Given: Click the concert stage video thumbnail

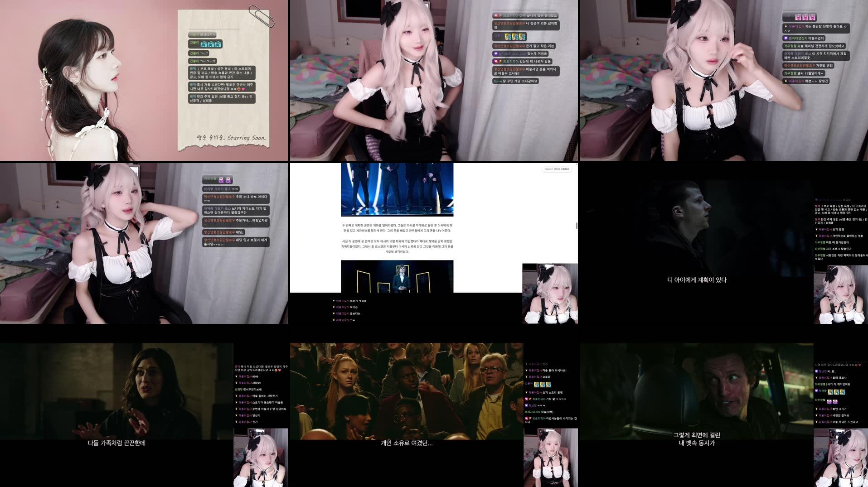Looking at the screenshot, I should [x=397, y=190].
